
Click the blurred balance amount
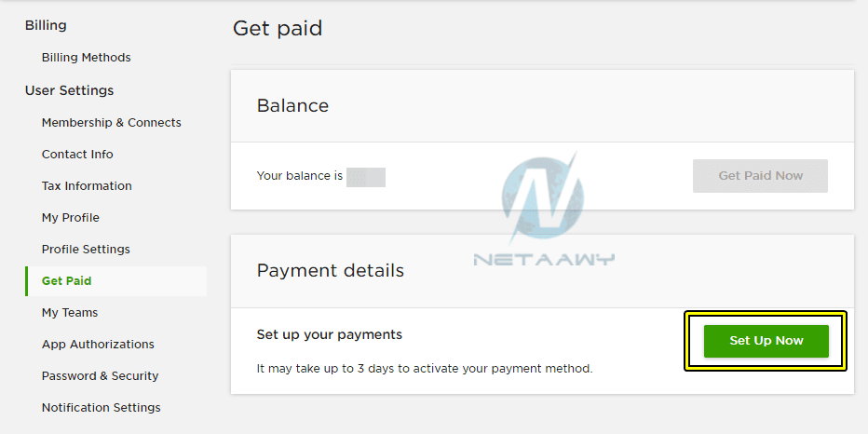coord(366,177)
